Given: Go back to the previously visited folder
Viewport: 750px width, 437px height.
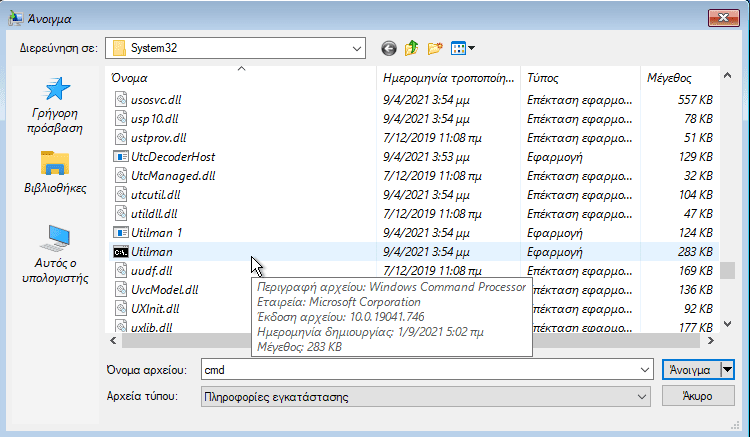Looking at the screenshot, I should [388, 48].
